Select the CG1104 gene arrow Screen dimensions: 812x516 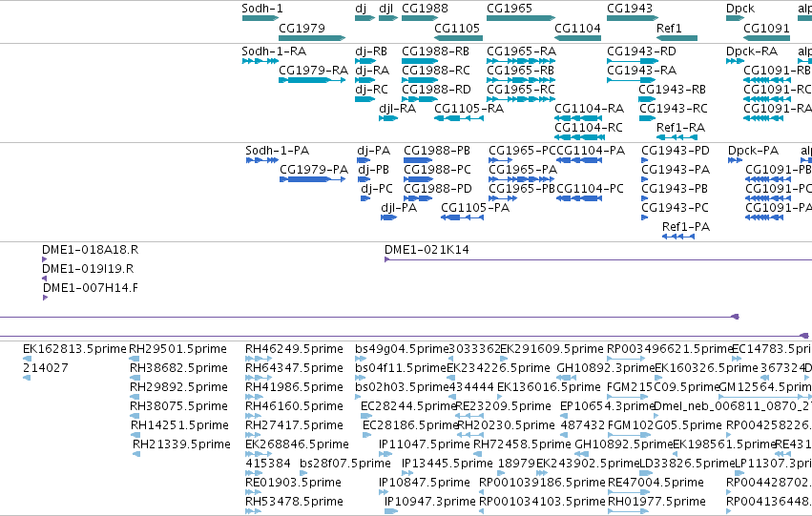click(578, 38)
